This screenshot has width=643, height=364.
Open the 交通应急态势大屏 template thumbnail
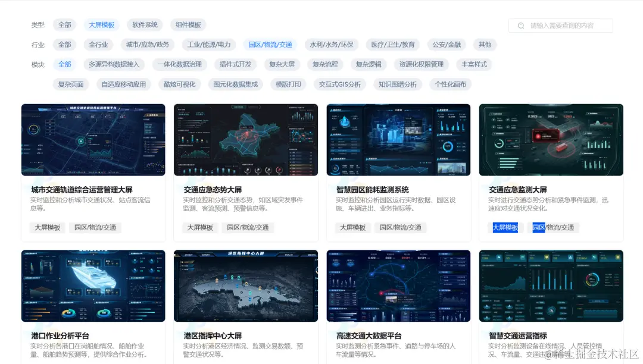245,139
